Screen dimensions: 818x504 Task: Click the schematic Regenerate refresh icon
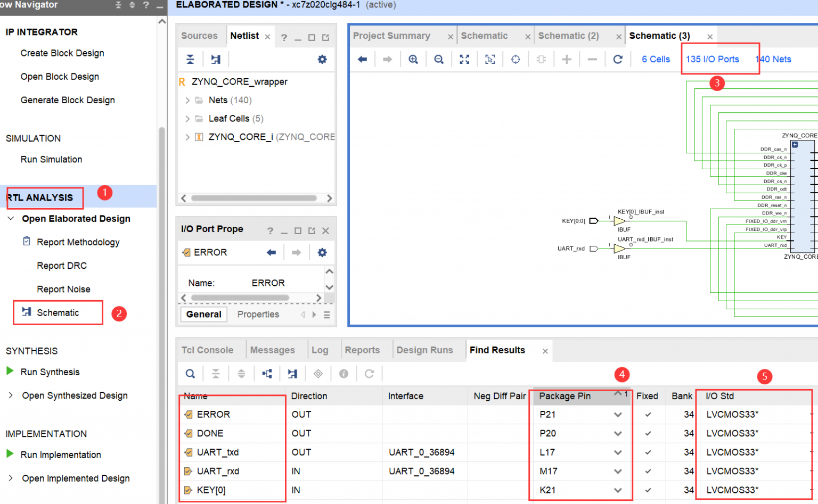[618, 59]
